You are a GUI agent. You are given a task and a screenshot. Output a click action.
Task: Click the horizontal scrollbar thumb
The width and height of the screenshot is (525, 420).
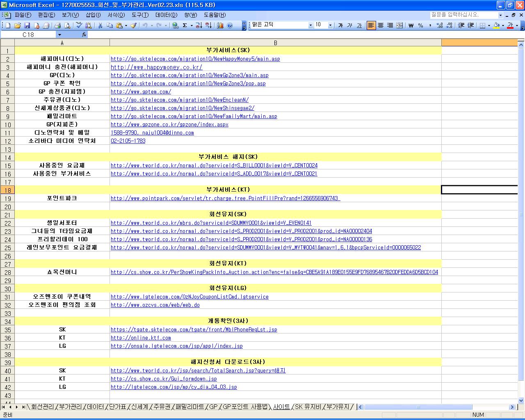click(418, 407)
